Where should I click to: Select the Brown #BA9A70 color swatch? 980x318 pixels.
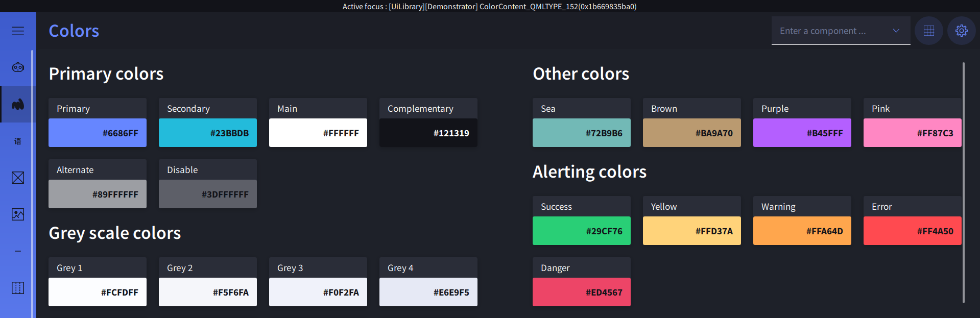[692, 133]
